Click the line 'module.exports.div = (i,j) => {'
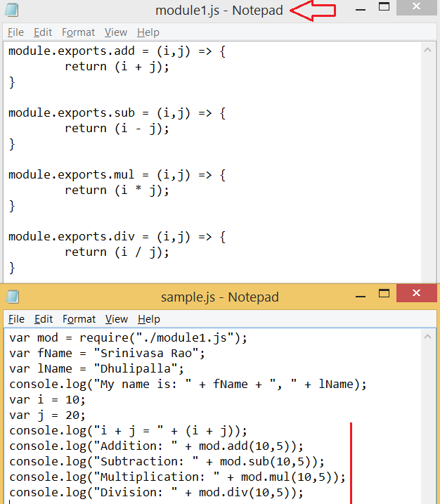440x504 pixels. pyautogui.click(x=117, y=237)
